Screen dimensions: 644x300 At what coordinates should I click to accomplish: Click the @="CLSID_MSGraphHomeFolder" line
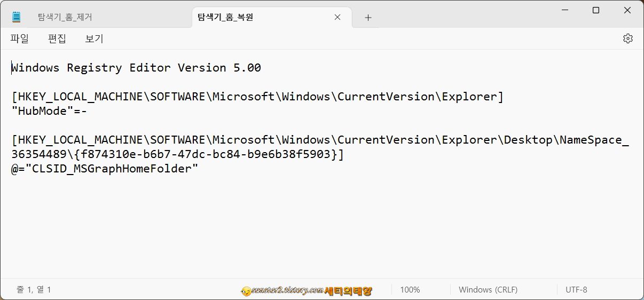click(x=105, y=169)
